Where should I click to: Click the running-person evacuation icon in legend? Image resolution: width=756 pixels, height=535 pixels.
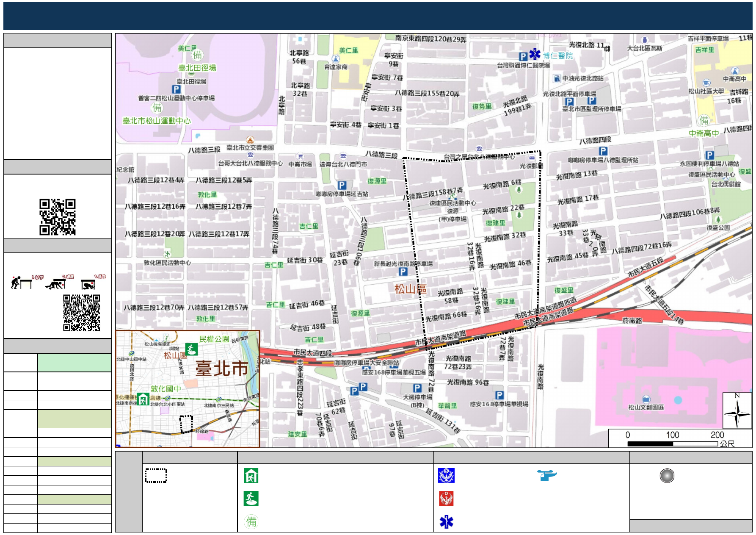251,499
